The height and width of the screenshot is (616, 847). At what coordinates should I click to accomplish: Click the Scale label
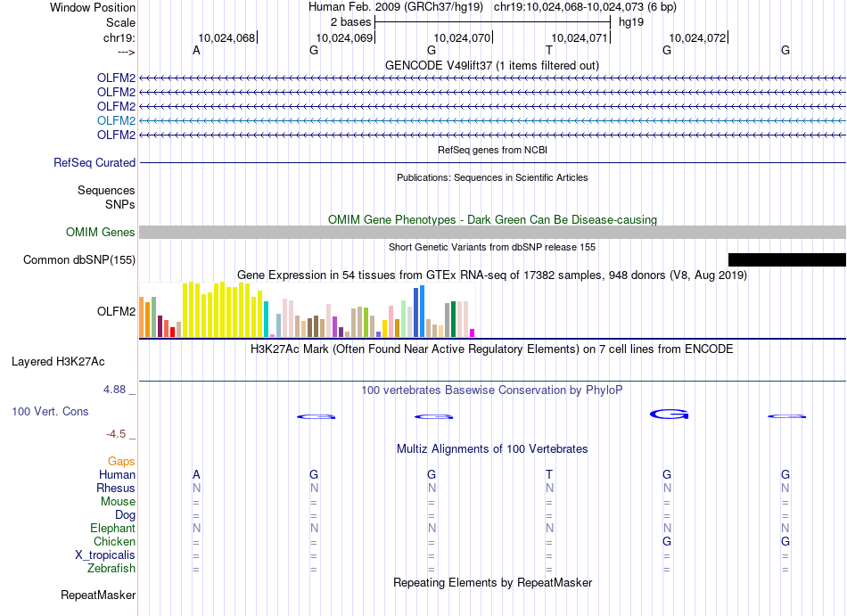point(121,22)
